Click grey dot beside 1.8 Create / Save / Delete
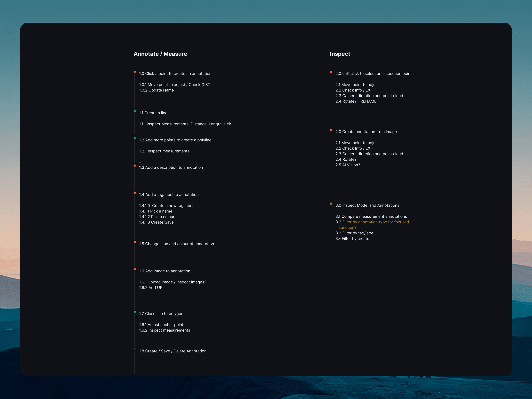Screen dimensions: 532x399 click(135, 349)
